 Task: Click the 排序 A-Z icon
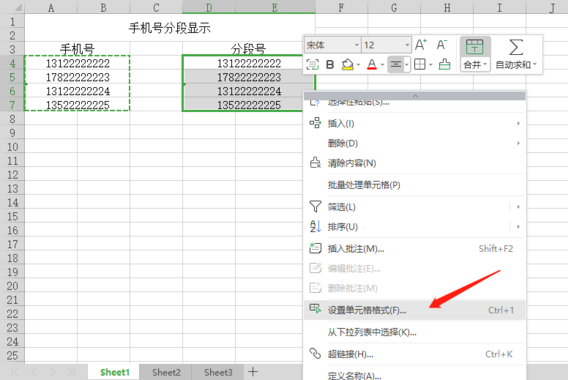[315, 227]
